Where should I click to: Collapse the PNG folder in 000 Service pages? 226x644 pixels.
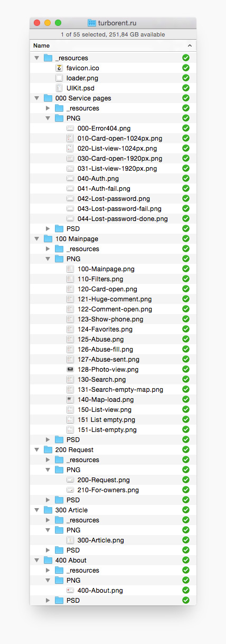tap(48, 118)
